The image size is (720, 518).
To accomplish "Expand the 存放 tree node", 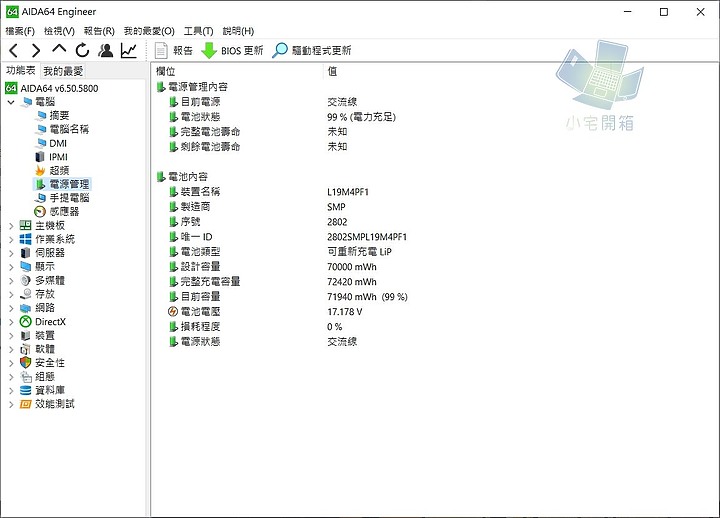I will pos(11,294).
